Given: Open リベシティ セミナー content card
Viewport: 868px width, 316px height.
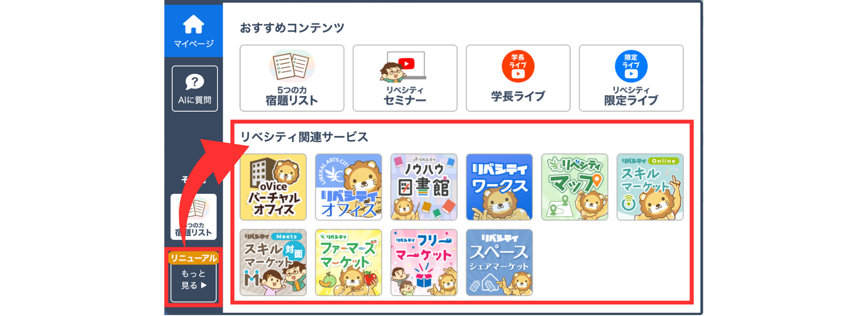Looking at the screenshot, I should tap(405, 78).
